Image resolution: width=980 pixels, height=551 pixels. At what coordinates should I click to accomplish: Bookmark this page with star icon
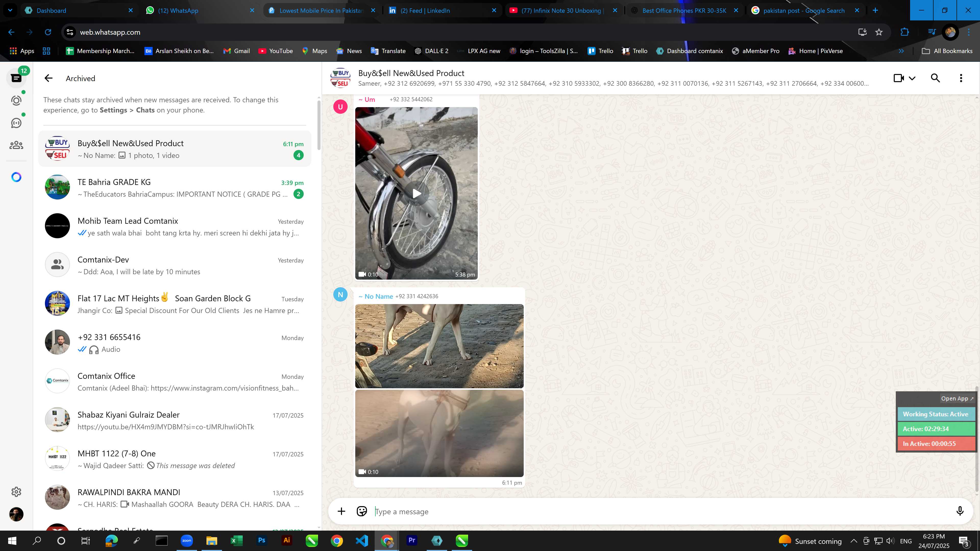pyautogui.click(x=879, y=32)
